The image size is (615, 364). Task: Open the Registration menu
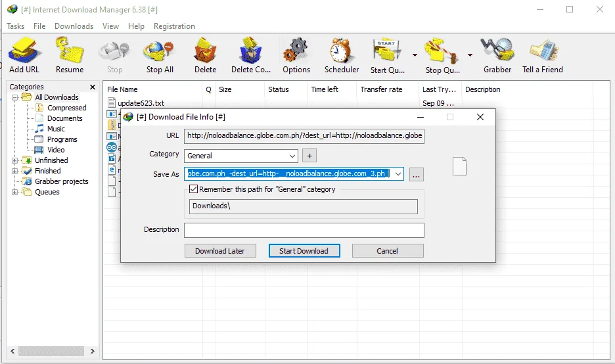pyautogui.click(x=174, y=26)
